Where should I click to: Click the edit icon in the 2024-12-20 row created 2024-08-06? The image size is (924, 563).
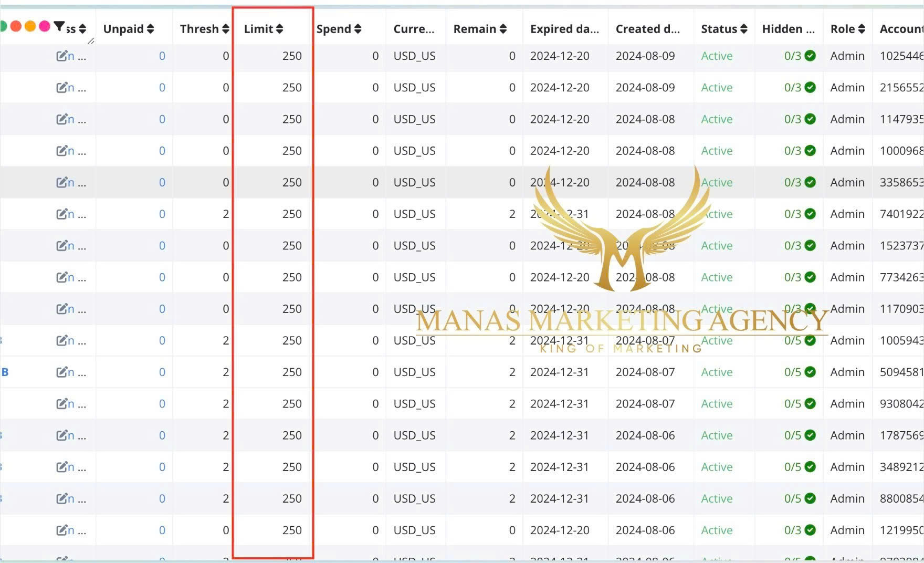tap(61, 530)
